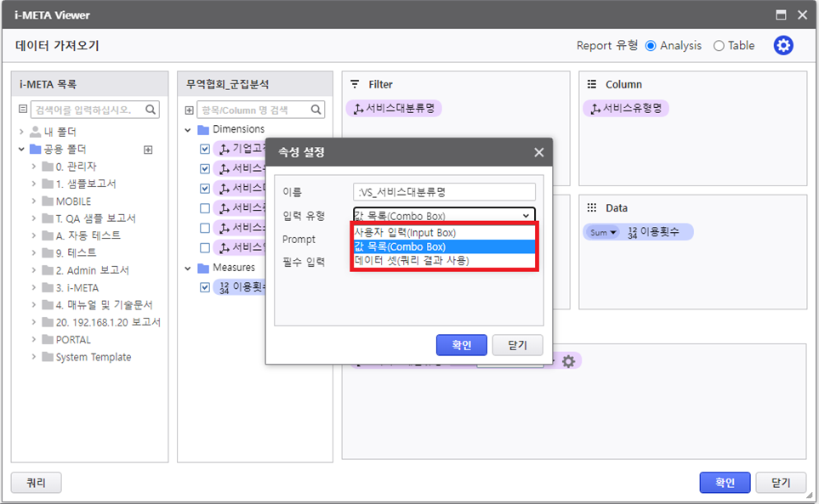This screenshot has height=504, width=819.
Task: Select the Analysis report type radio
Action: pos(651,46)
